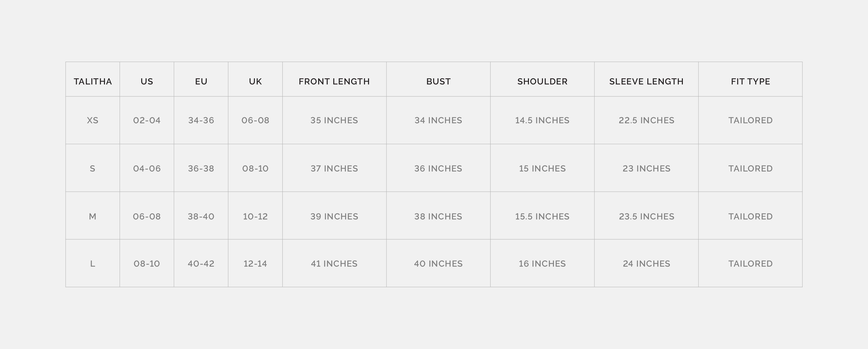Click the SLEEVE LENGTH header
Image resolution: width=868 pixels, height=349 pixels.
[x=646, y=82]
